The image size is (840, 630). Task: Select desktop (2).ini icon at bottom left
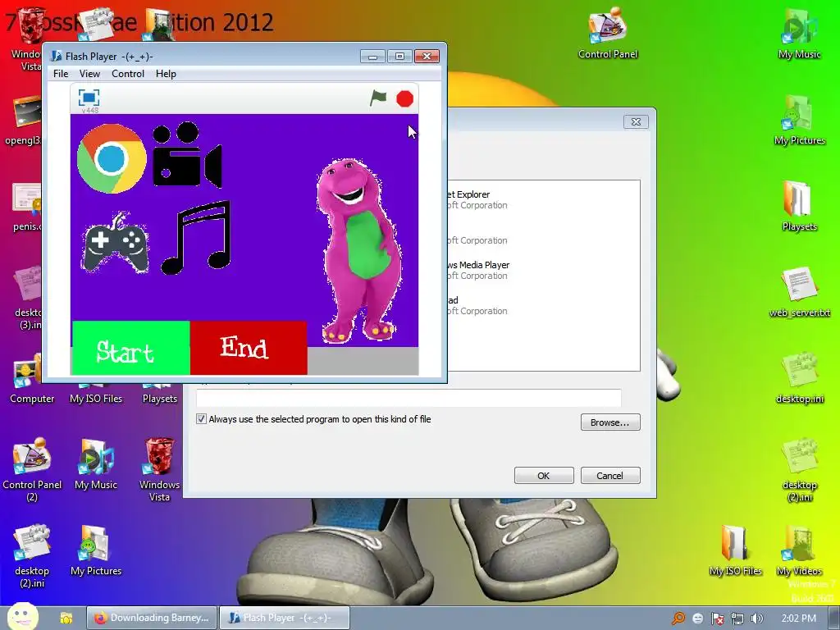(x=32, y=557)
